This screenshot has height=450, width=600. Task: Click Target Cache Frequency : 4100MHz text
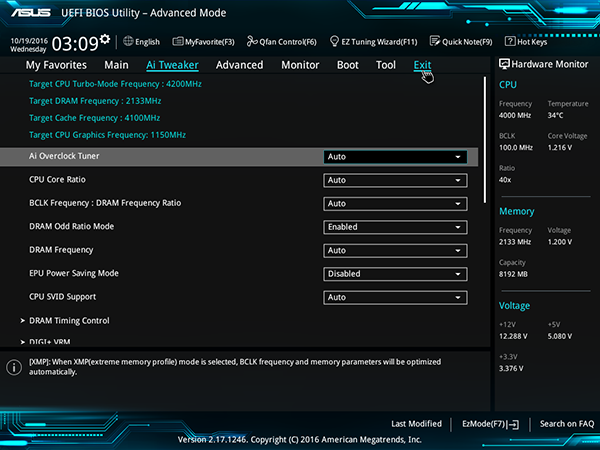coord(95,118)
